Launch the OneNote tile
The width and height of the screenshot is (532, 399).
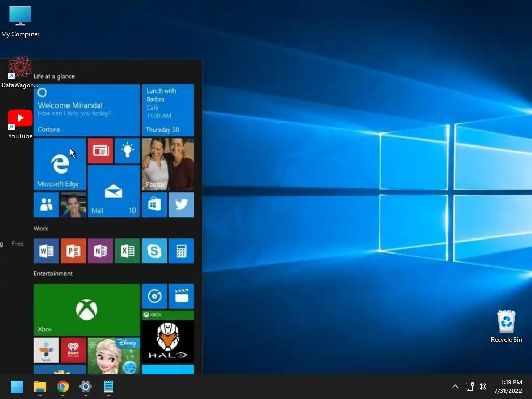click(100, 251)
